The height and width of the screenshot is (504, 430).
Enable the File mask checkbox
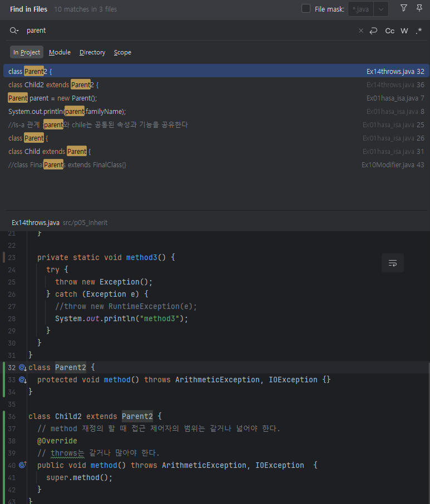tap(306, 9)
